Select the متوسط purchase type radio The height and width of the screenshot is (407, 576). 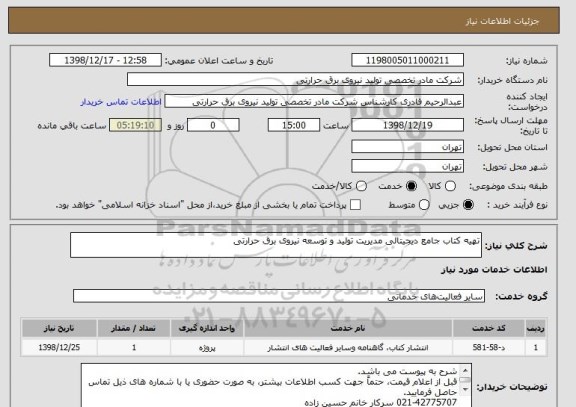[424, 205]
